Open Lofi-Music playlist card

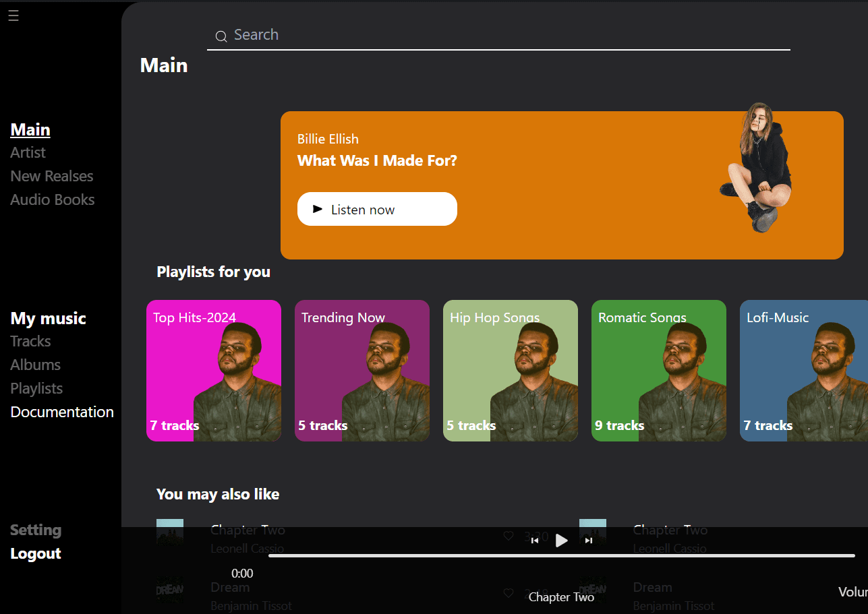point(804,371)
